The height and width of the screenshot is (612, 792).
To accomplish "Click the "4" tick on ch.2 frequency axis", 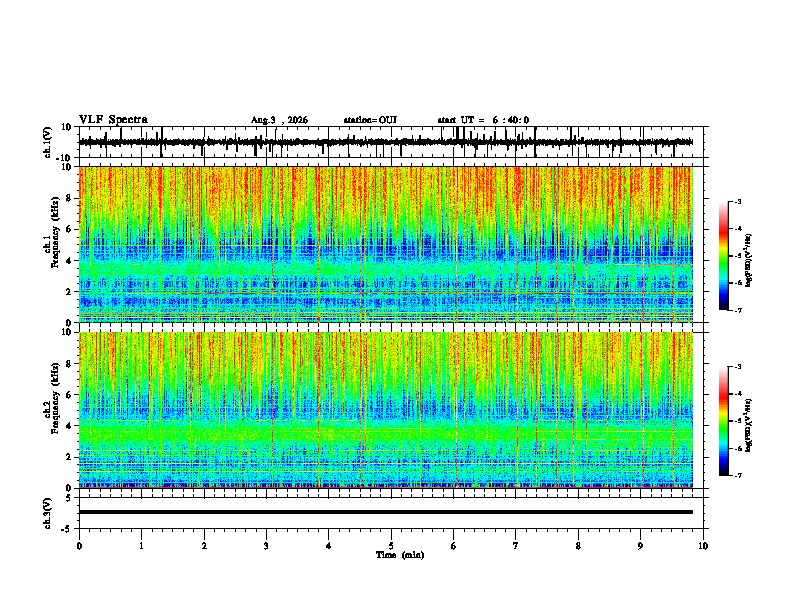I will click(x=70, y=426).
